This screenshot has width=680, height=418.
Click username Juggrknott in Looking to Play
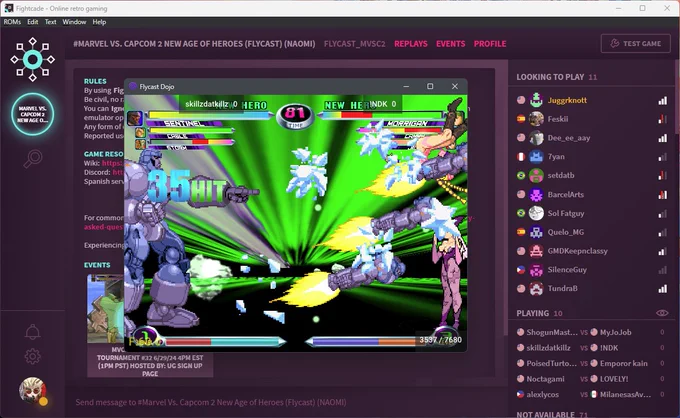coord(567,100)
